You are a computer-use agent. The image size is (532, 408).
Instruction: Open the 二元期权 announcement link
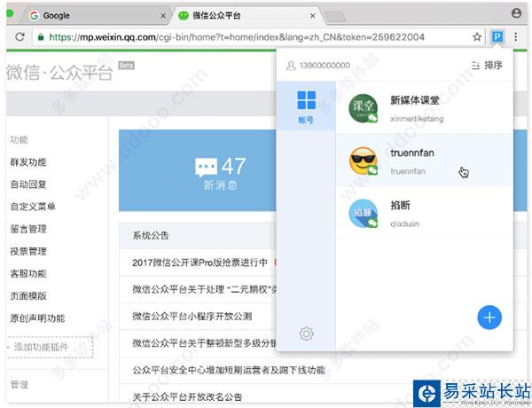tap(205, 289)
